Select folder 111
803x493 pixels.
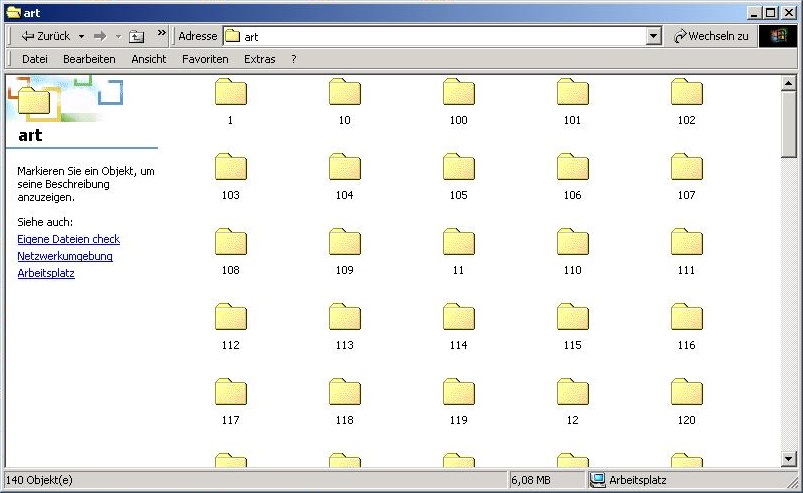pos(687,252)
